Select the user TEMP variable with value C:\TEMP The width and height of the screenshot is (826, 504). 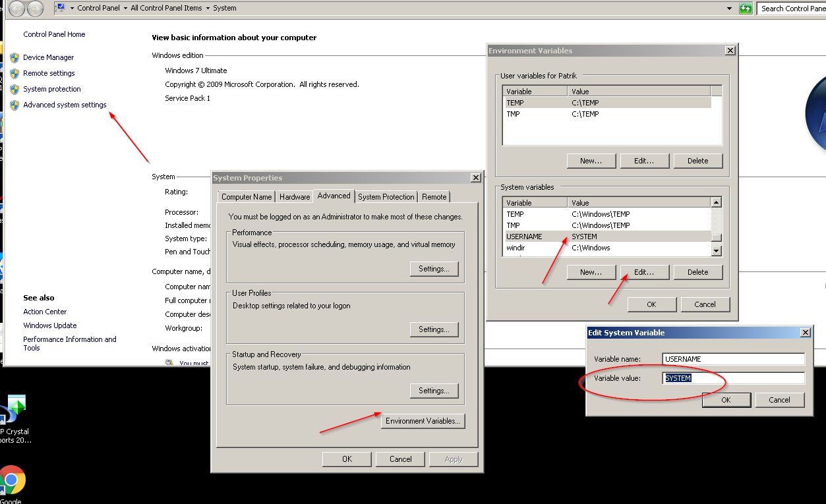607,103
